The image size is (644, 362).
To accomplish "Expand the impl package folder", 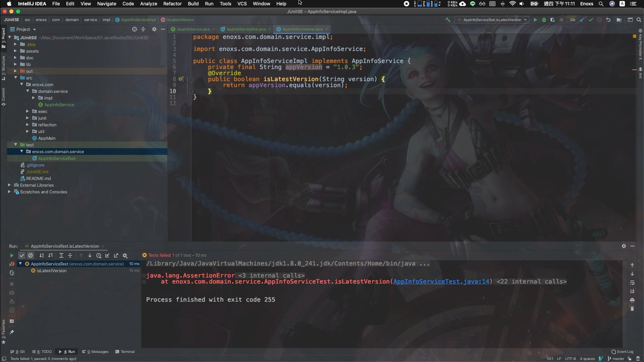I will point(34,98).
